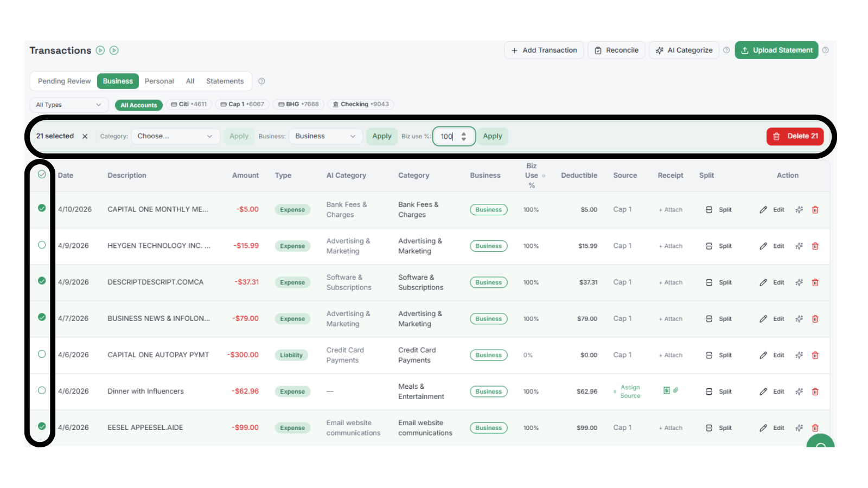The image size is (868, 488).
Task: Click help icon next to Statements tab
Action: [x=261, y=81]
